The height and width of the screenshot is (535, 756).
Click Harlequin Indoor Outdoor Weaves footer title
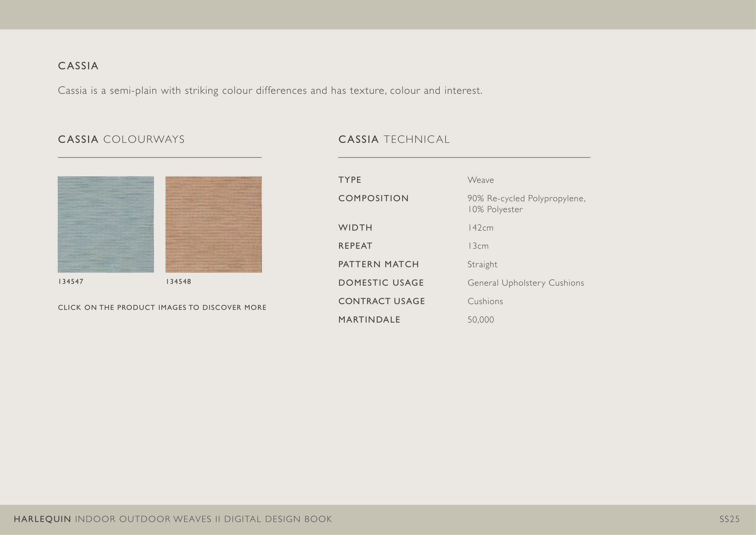pyautogui.click(x=173, y=519)
